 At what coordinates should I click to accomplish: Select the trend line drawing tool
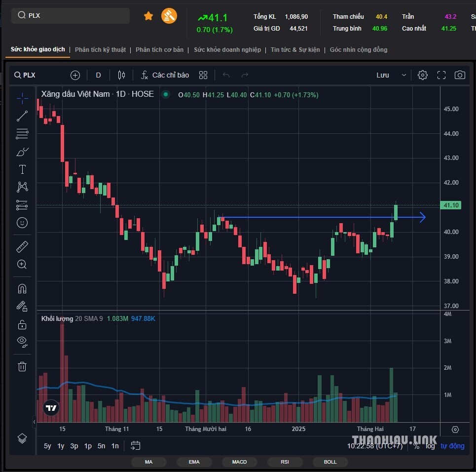22,116
